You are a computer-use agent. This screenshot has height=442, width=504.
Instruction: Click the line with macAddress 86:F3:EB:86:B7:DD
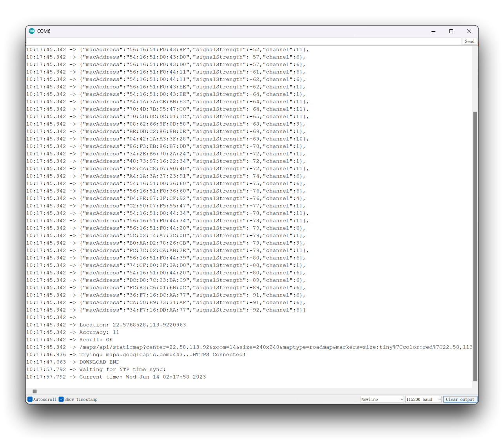(x=166, y=146)
